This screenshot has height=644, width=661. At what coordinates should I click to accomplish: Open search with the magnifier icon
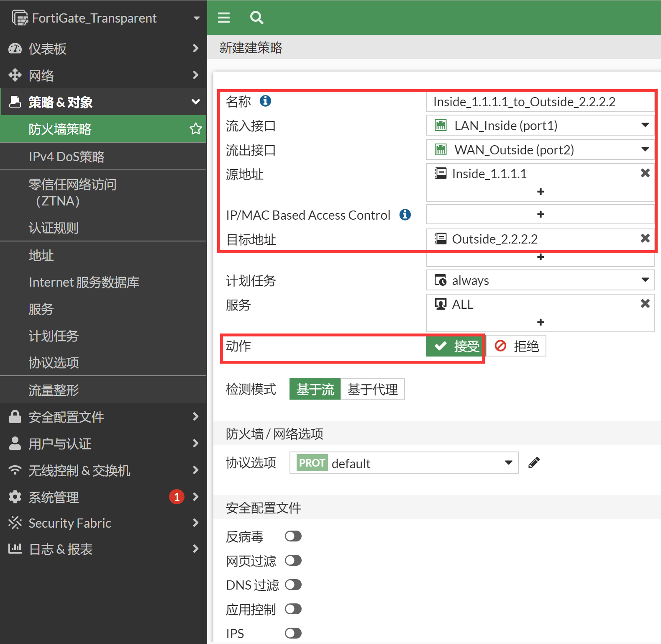(x=256, y=18)
